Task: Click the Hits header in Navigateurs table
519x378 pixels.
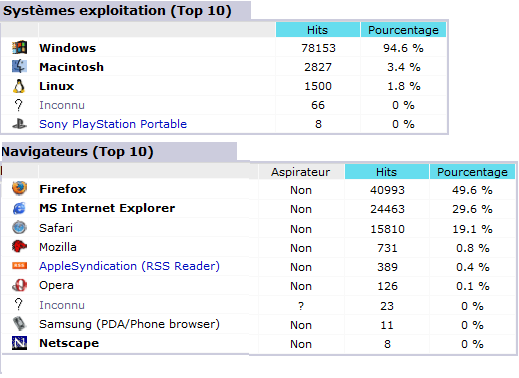Action: point(387,172)
